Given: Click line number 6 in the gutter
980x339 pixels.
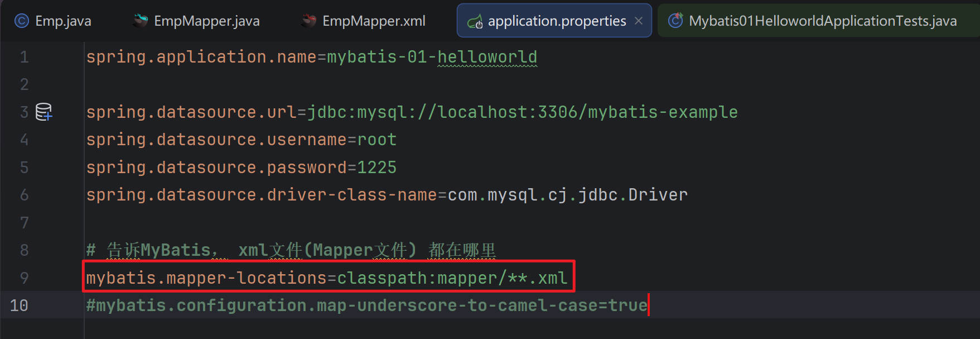Looking at the screenshot, I should click(x=24, y=195).
